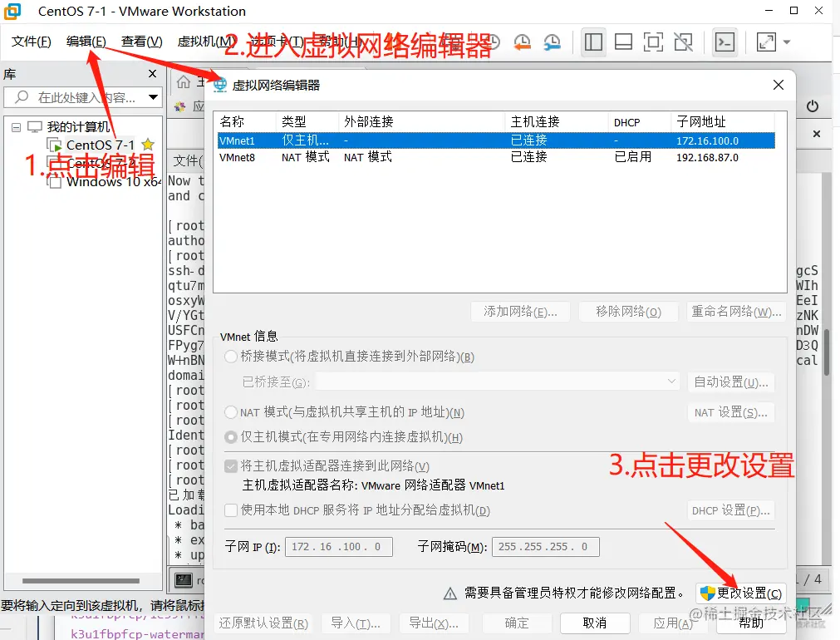Click the 主机连接 column header
840x640 pixels.
(557, 121)
